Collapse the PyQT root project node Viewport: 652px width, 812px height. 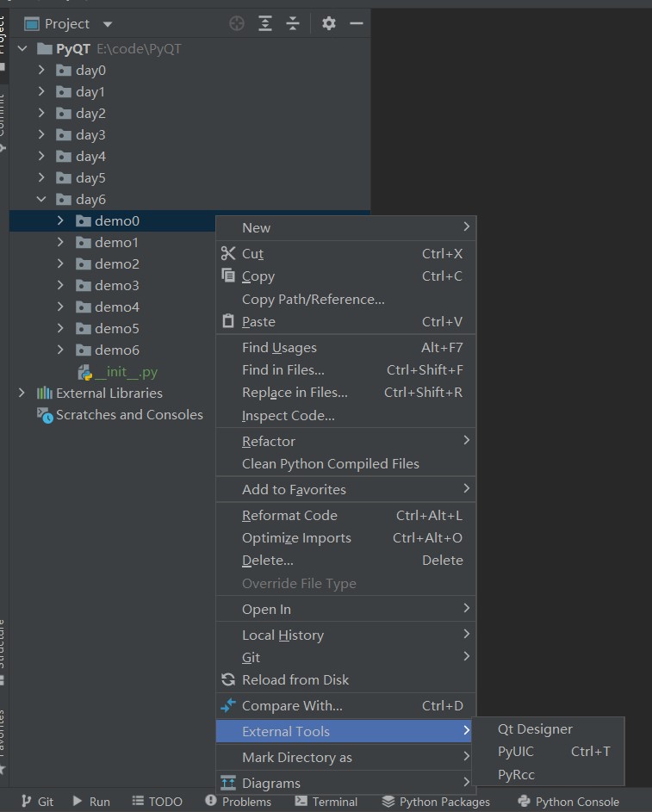22,49
